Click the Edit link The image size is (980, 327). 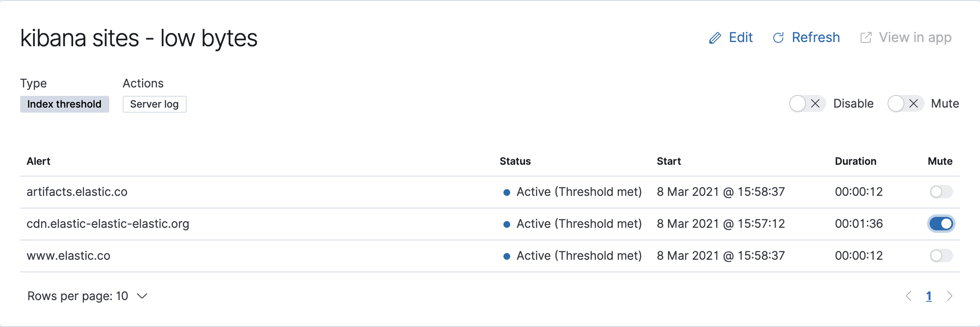pyautogui.click(x=740, y=37)
